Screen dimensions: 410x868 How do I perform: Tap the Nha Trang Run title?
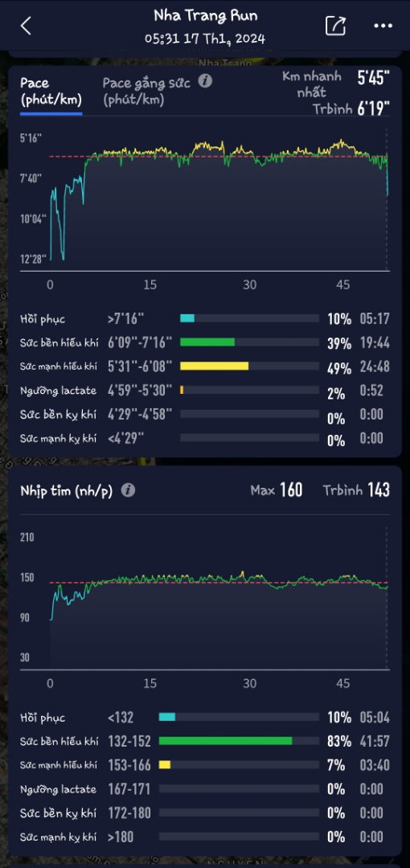point(206,15)
